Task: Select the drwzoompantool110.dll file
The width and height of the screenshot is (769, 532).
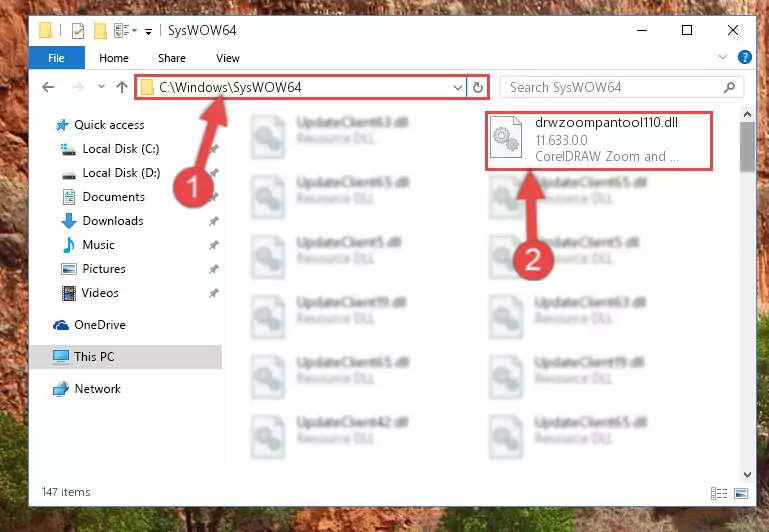Action: pos(599,141)
